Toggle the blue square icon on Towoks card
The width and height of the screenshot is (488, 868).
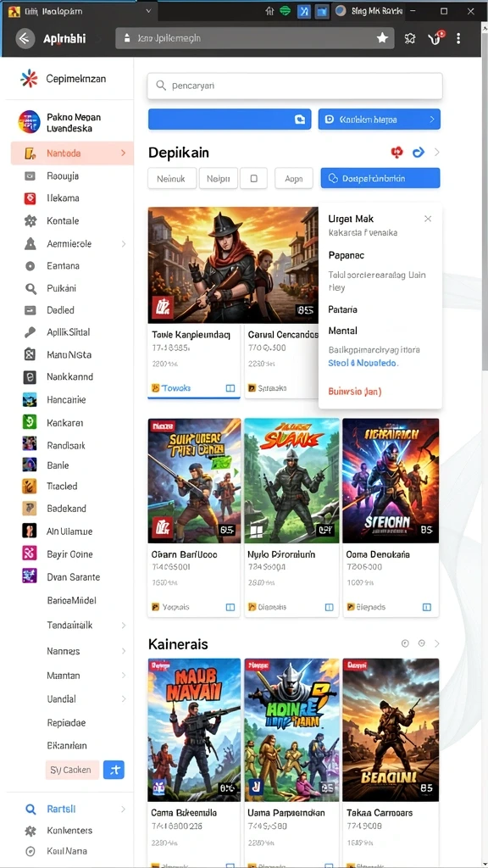[230, 388]
